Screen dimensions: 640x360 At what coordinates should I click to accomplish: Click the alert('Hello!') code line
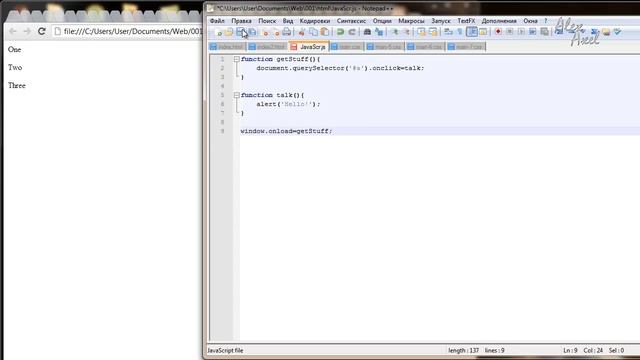pos(288,104)
